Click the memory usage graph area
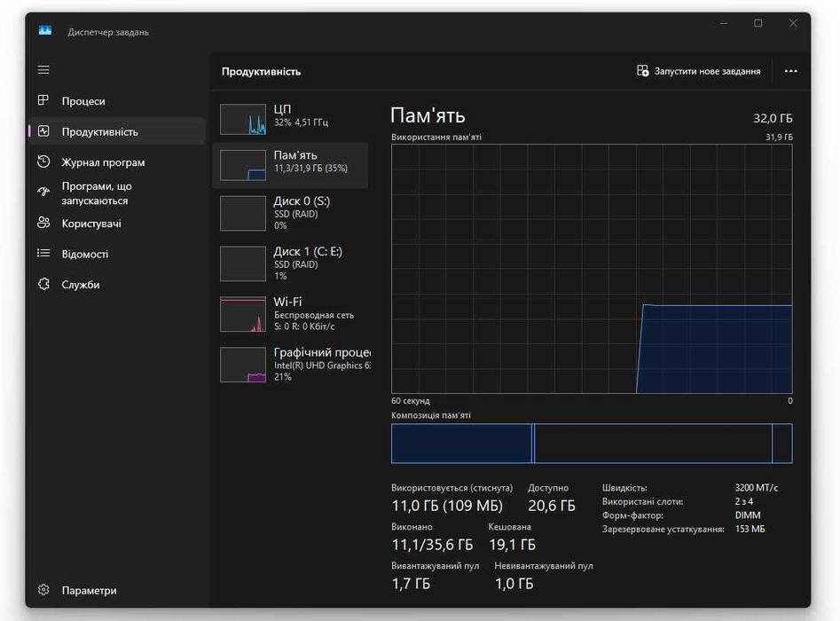 coord(592,269)
